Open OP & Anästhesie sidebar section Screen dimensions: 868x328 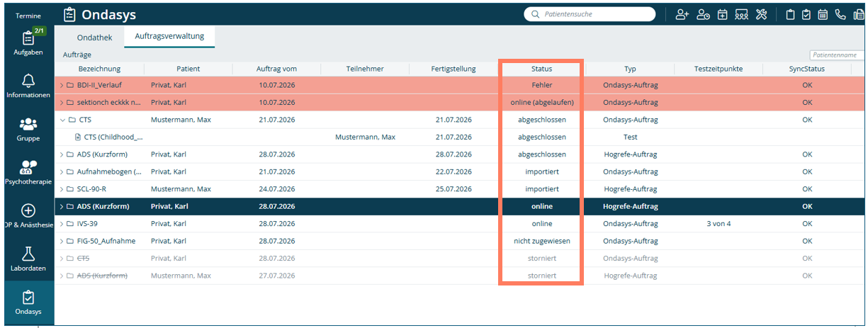coord(28,215)
